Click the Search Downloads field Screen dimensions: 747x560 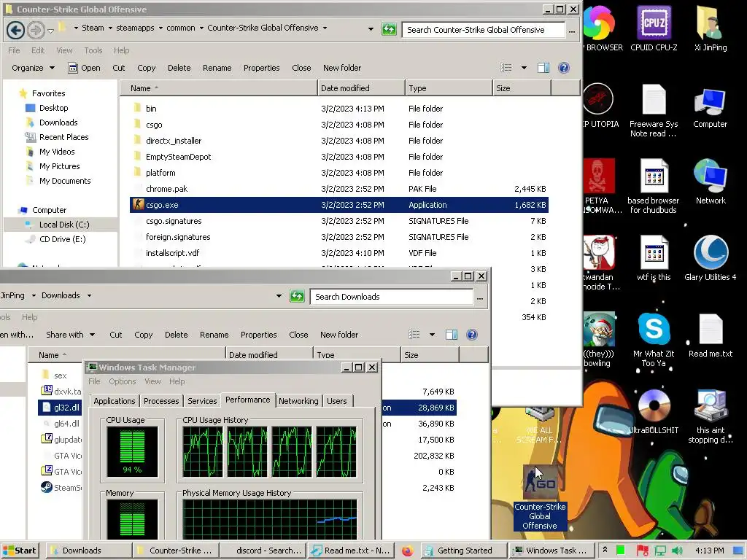(x=392, y=297)
